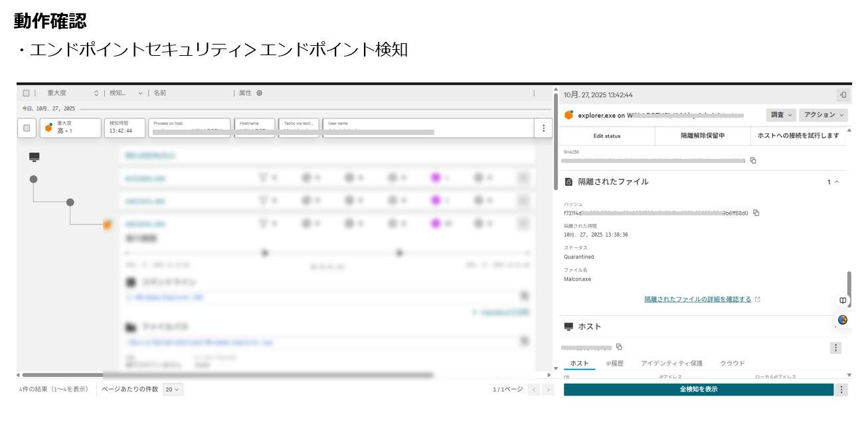Image resolution: width=868 pixels, height=448 pixels.
Task: Collapse the detail side panel icon
Action: 843,95
